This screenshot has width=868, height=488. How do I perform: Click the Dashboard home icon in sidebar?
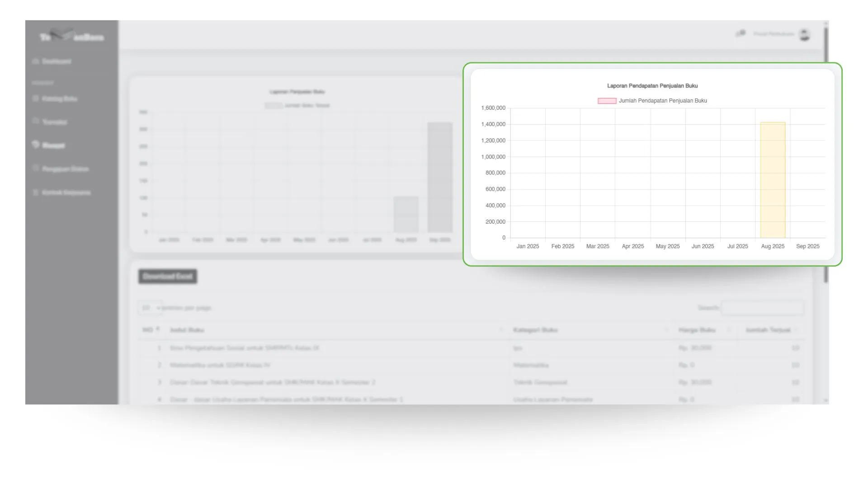pos(36,61)
